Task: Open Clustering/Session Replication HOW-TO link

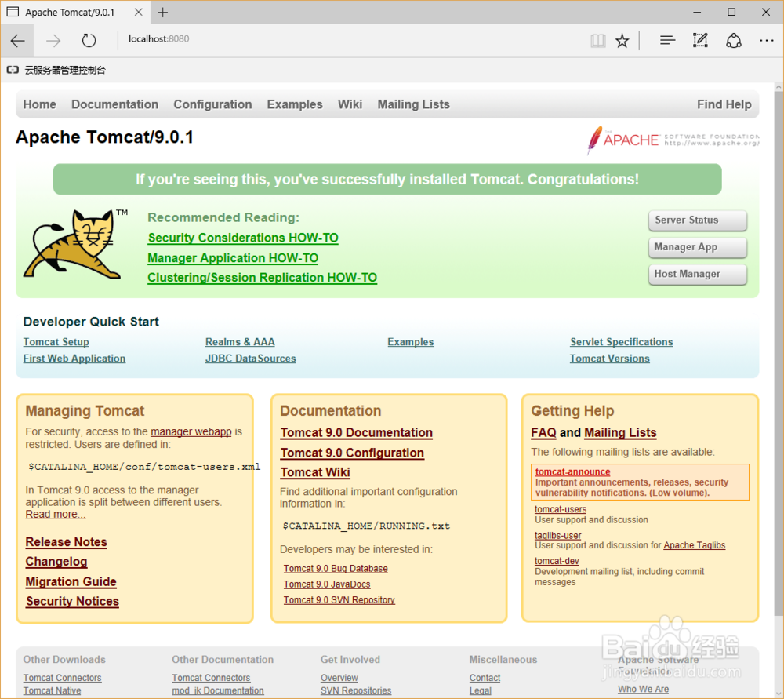Action: click(262, 277)
